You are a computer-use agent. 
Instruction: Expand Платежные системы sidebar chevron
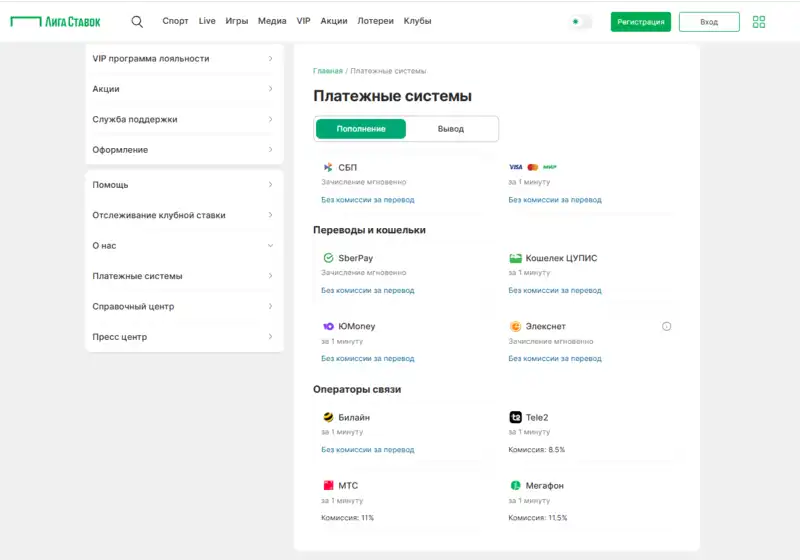tap(270, 276)
